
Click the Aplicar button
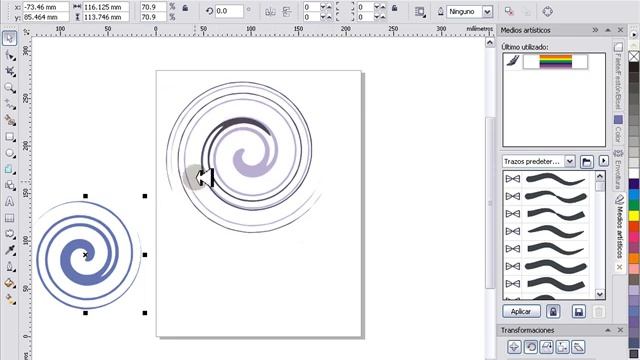521,312
